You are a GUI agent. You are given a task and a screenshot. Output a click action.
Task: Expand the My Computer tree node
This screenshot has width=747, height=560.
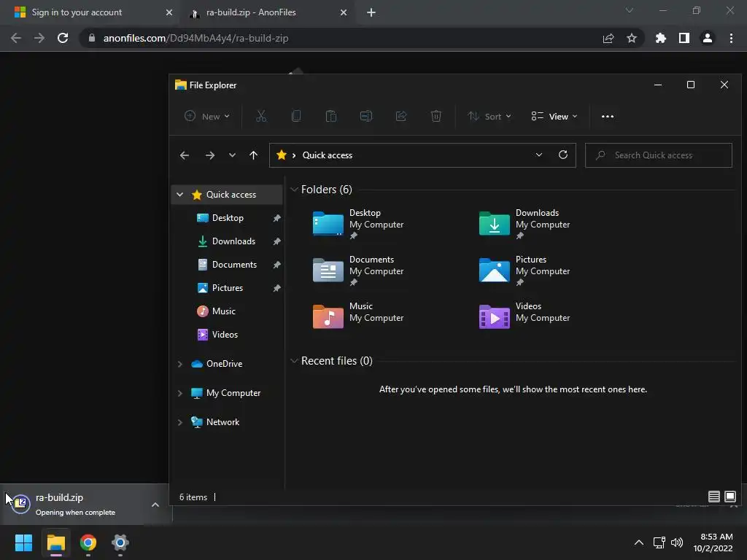click(x=179, y=393)
